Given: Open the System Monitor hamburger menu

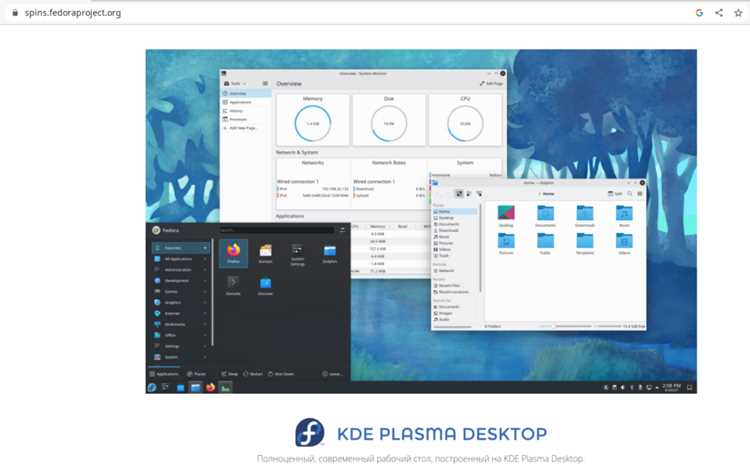Looking at the screenshot, I should pyautogui.click(x=265, y=84).
